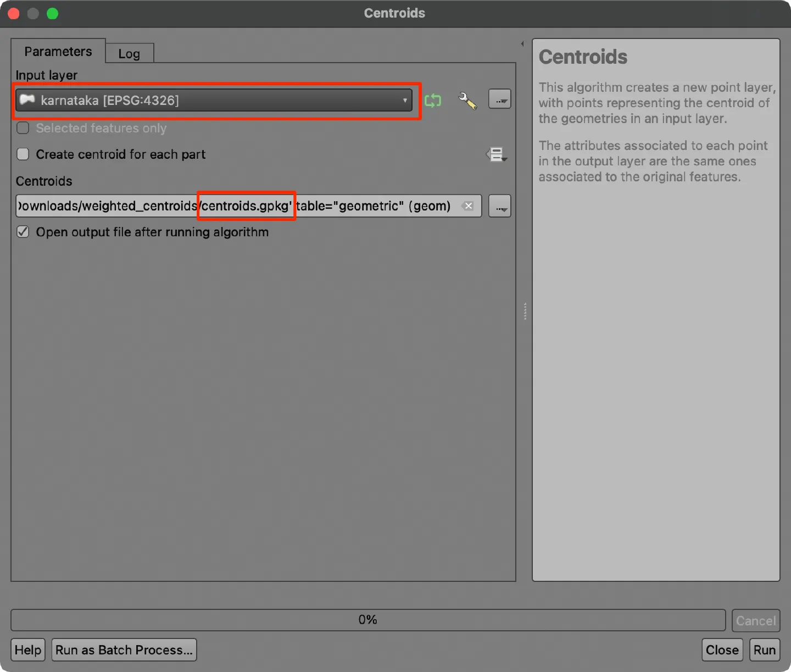Select the Parameters tab
791x672 pixels.
click(58, 51)
